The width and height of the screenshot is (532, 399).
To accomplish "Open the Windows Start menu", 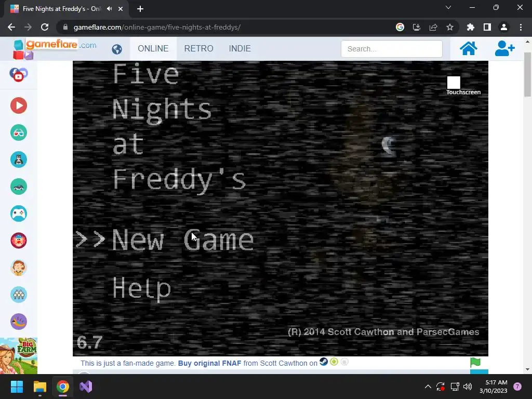I will (17, 387).
